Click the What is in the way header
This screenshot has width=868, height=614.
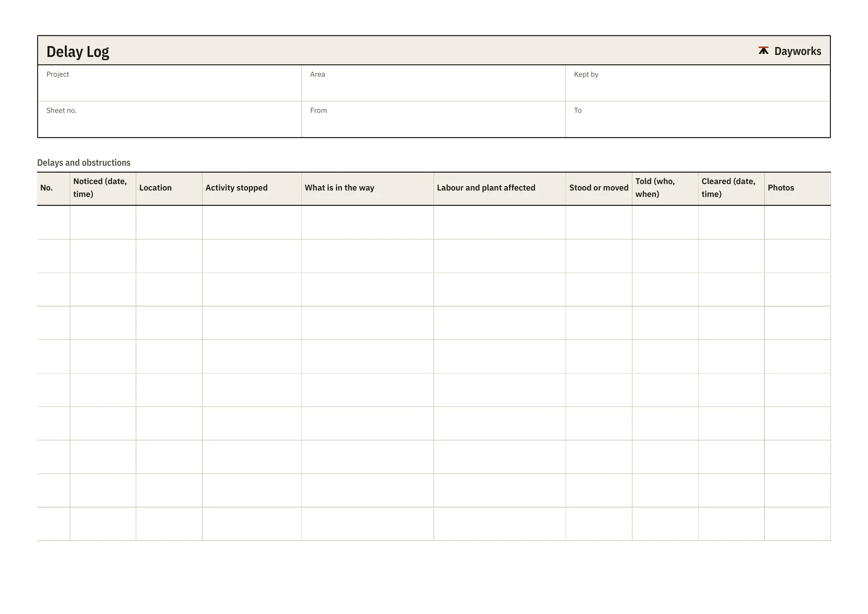click(368, 188)
